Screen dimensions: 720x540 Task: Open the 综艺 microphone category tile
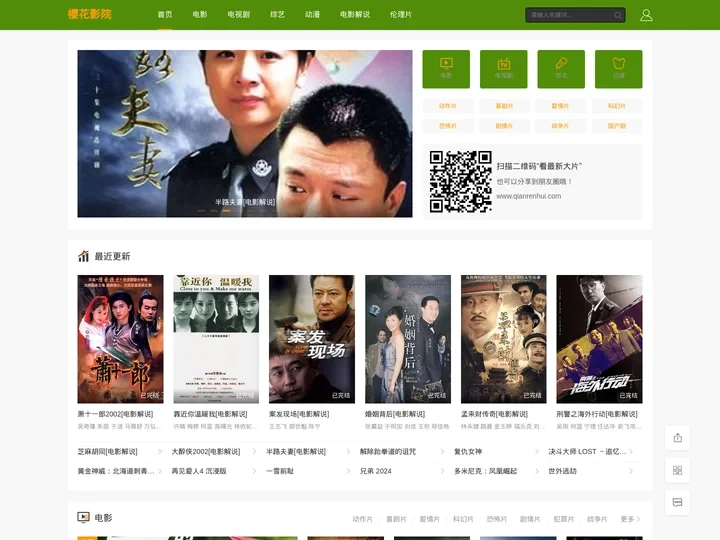(x=561, y=69)
